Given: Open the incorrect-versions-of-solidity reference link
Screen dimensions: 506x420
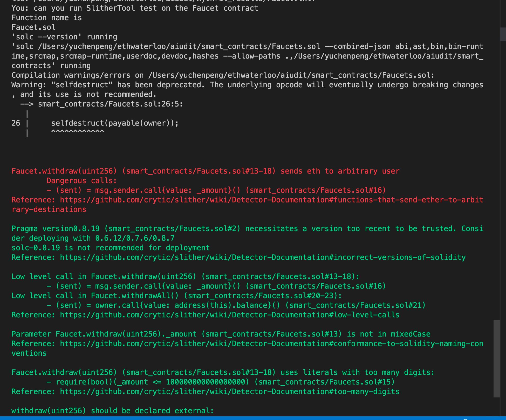Looking at the screenshot, I should click(263, 257).
